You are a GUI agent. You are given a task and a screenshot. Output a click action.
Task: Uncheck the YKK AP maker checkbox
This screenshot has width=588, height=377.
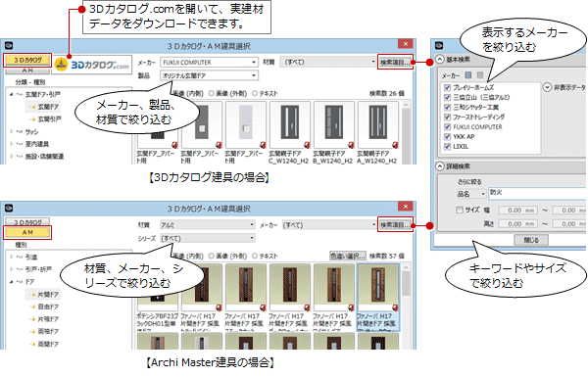447,136
